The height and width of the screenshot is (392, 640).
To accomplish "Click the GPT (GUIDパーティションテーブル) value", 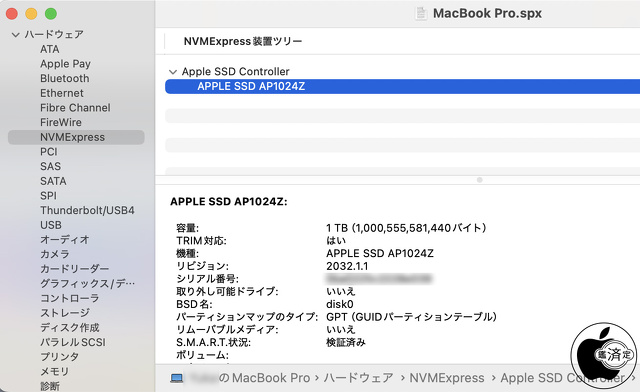I will click(x=411, y=317).
